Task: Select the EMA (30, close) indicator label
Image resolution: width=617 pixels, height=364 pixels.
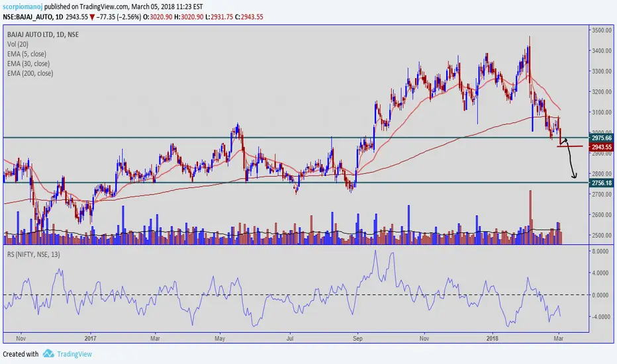Action: click(x=28, y=64)
